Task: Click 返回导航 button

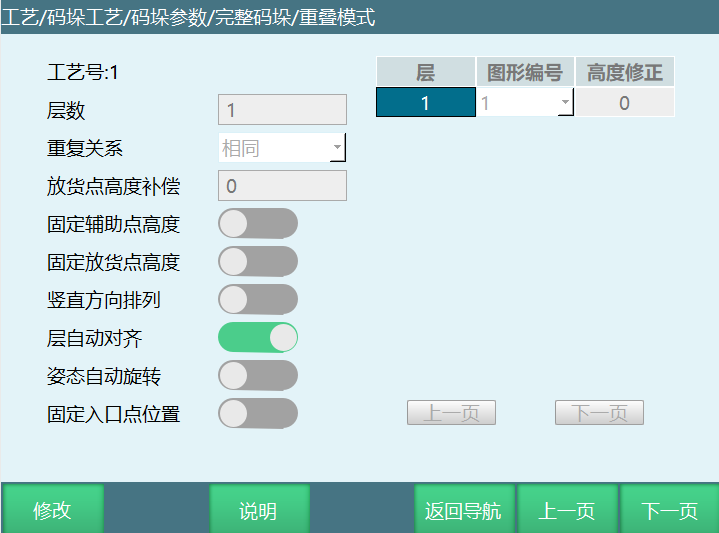Action: click(464, 510)
